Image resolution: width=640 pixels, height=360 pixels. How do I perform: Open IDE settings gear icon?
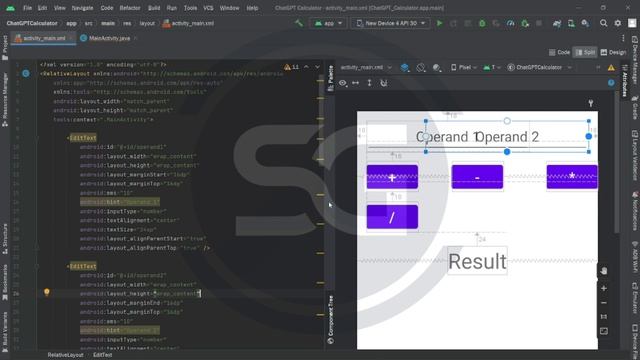coord(618,23)
